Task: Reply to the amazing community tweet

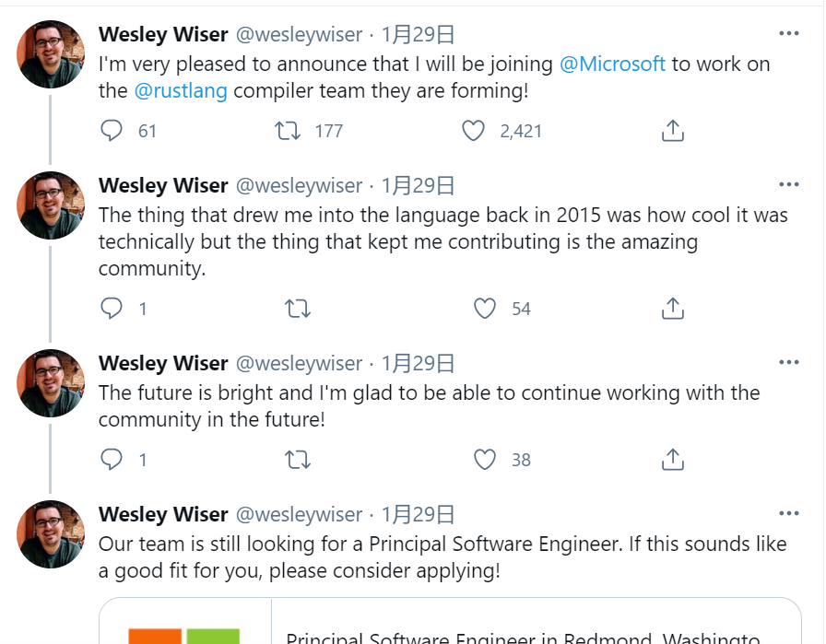Action: pyautogui.click(x=112, y=308)
